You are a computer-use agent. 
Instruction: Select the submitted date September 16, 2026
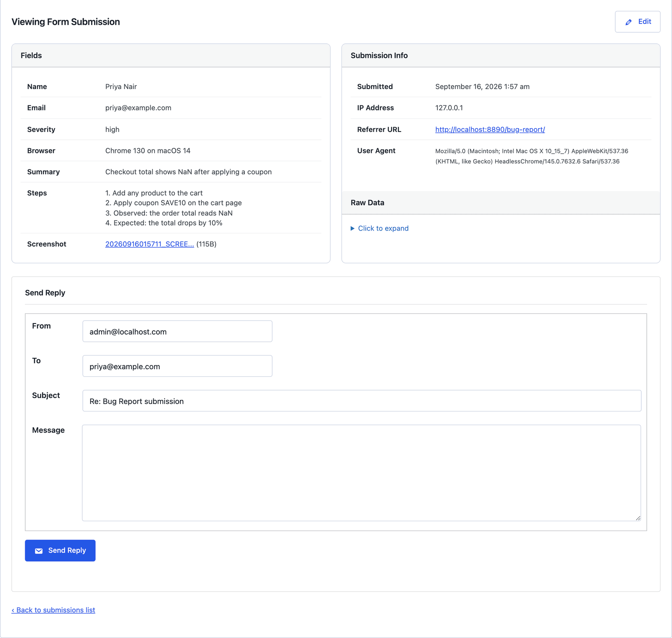(x=469, y=87)
